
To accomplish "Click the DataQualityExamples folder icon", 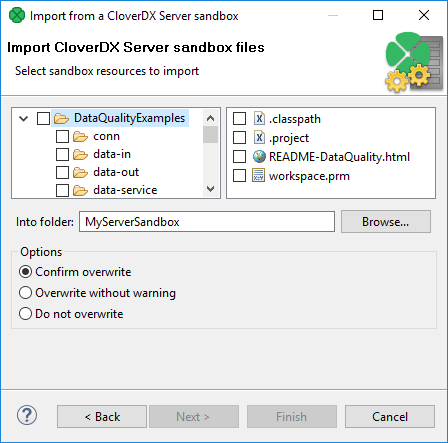I will 61,118.
